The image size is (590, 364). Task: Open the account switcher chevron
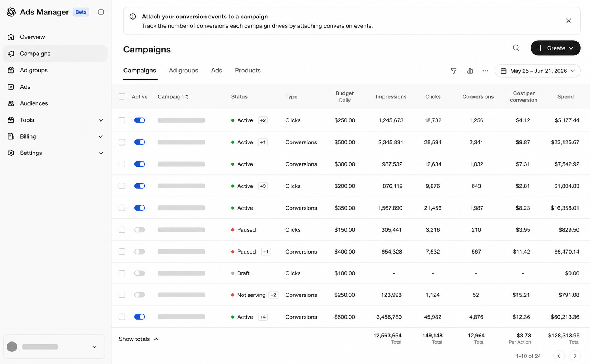tap(95, 347)
